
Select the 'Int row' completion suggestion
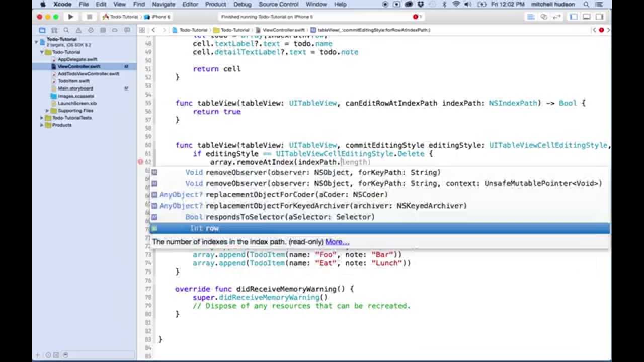click(x=380, y=228)
